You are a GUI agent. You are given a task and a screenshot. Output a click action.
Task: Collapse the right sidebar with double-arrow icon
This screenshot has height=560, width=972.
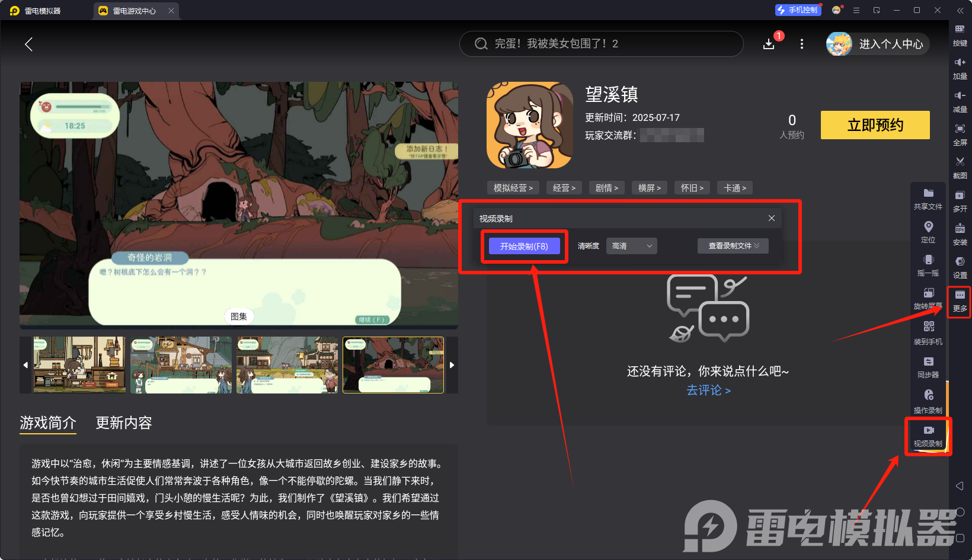tap(960, 11)
